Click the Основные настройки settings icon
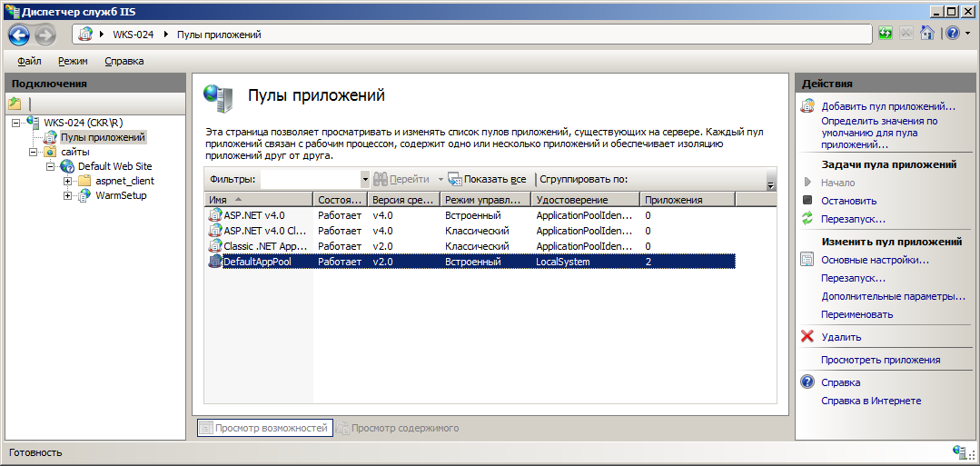 click(807, 260)
